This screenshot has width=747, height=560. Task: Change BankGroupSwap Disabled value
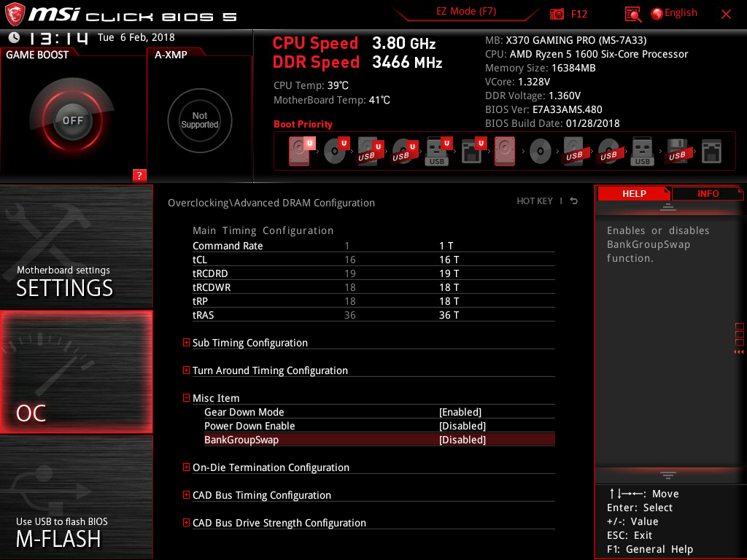tap(462, 440)
